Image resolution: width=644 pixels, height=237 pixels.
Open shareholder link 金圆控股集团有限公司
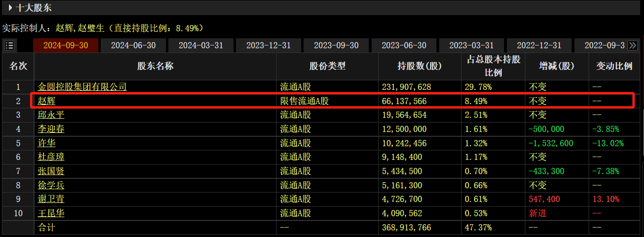click(x=82, y=87)
